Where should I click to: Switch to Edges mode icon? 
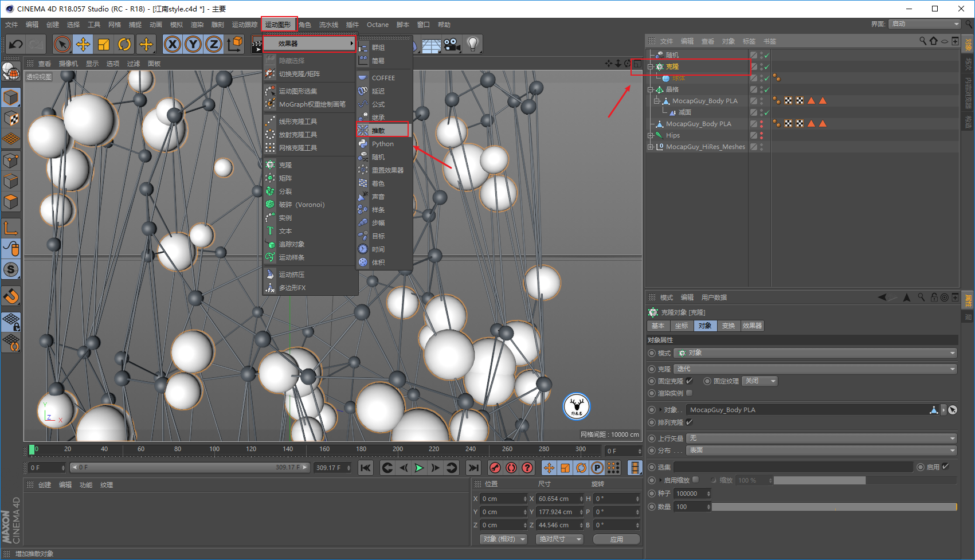[11, 181]
